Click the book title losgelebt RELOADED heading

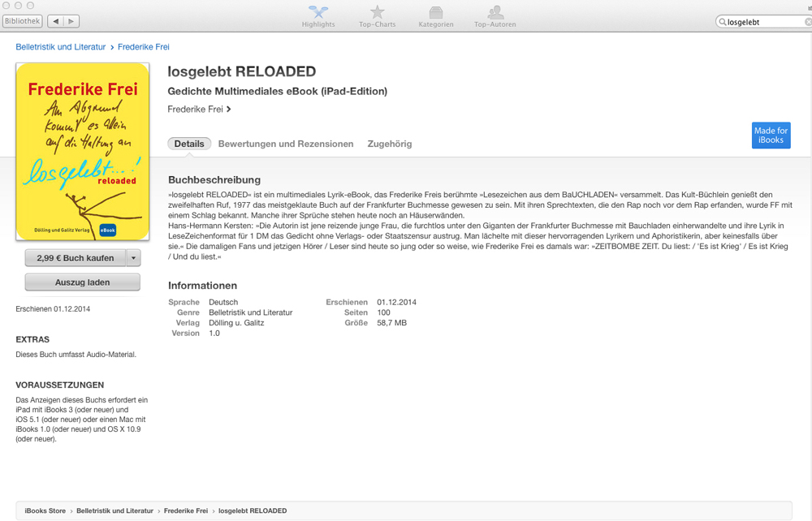(x=241, y=71)
